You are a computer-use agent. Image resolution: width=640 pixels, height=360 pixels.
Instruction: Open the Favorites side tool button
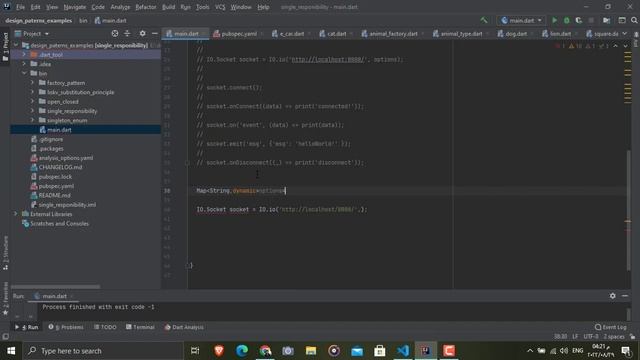[x=5, y=298]
